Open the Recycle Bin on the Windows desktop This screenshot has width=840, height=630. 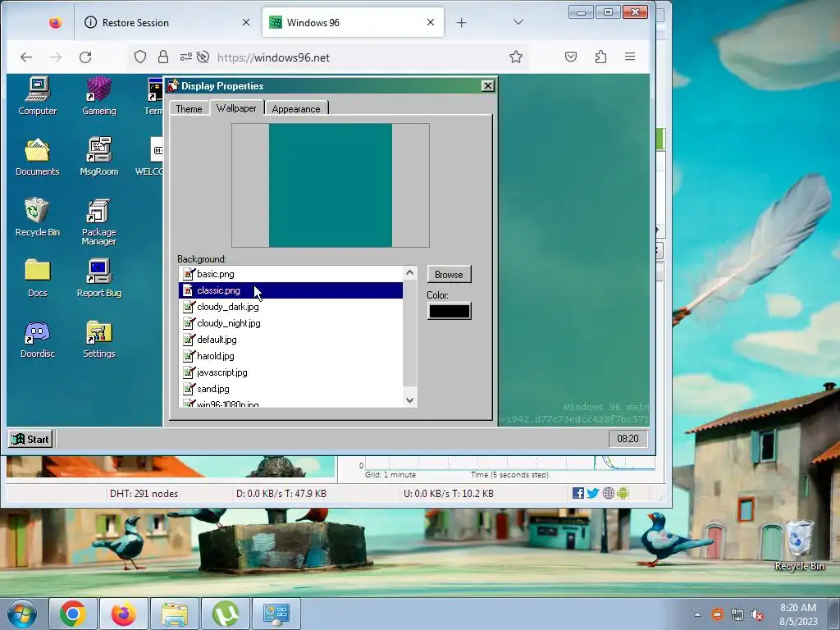click(799, 546)
